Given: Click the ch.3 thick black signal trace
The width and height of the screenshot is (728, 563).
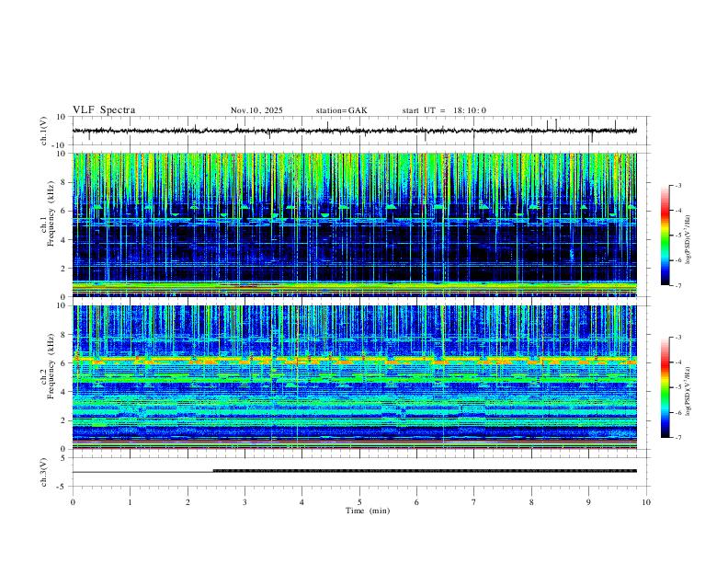Looking at the screenshot, I should point(425,471).
